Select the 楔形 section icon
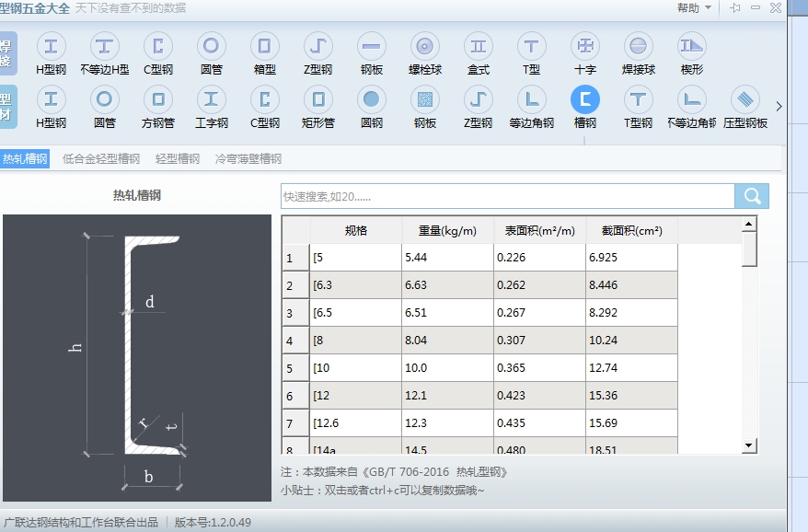The width and height of the screenshot is (808, 532). pos(691,47)
